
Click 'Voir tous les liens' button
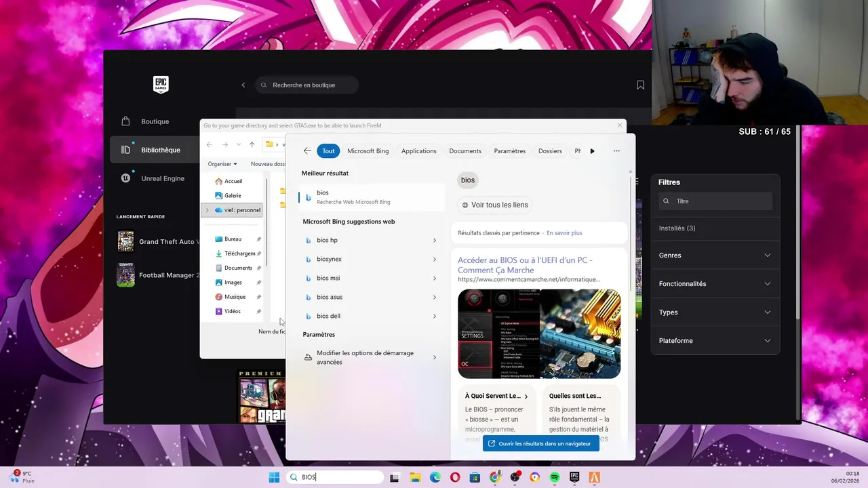click(494, 205)
